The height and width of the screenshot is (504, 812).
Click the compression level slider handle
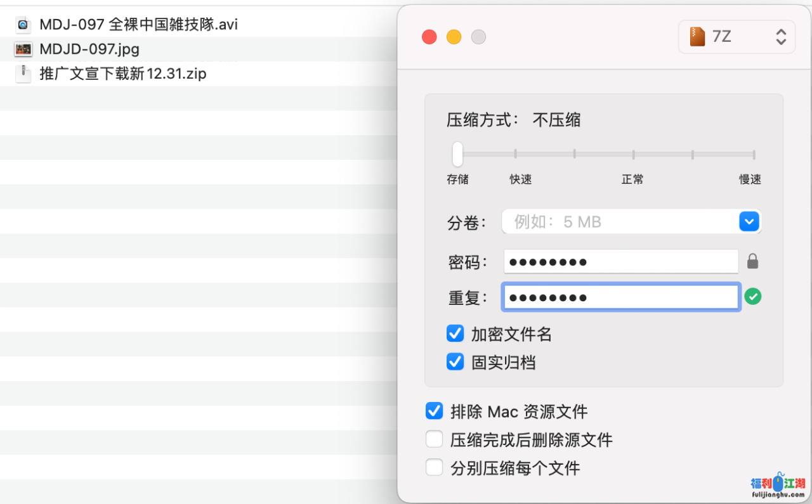[x=457, y=154]
